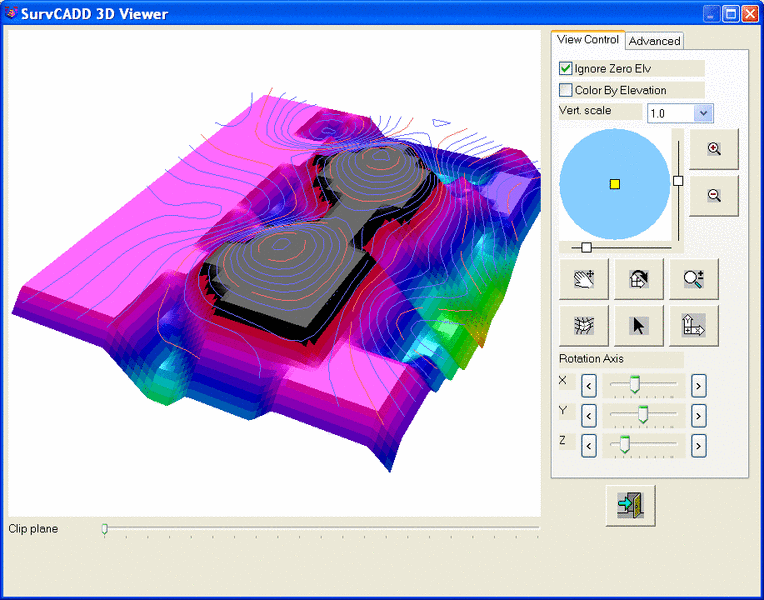Select the rotate view tool
This screenshot has width=764, height=600.
pyautogui.click(x=639, y=279)
